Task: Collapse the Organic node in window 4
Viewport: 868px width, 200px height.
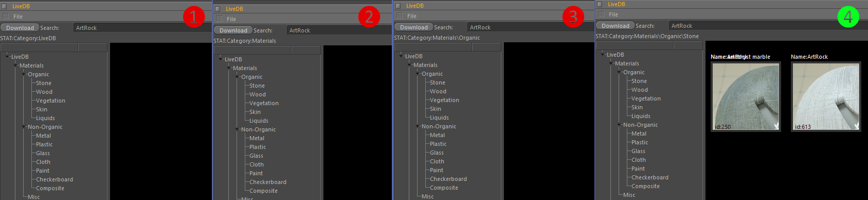Action: [x=619, y=72]
